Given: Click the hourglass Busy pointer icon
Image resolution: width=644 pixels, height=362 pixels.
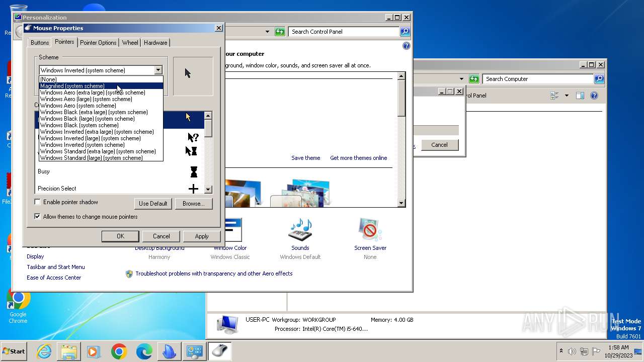Looking at the screenshot, I should pyautogui.click(x=194, y=172).
